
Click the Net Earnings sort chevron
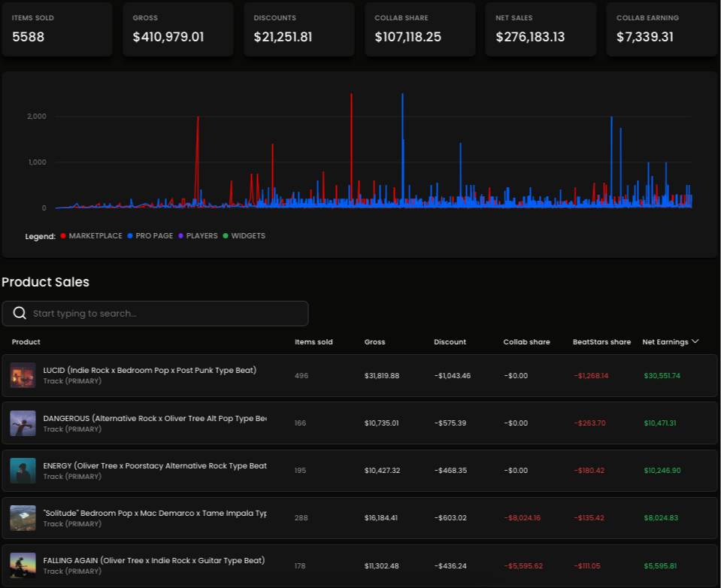coord(695,341)
